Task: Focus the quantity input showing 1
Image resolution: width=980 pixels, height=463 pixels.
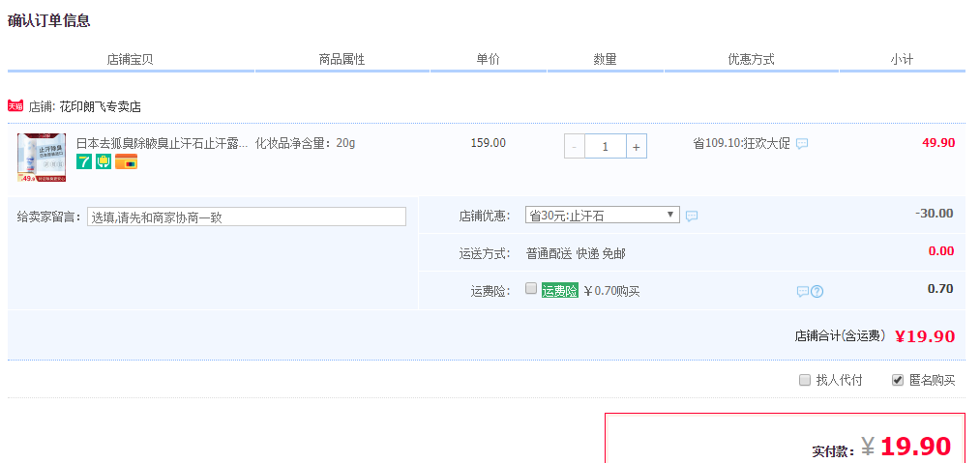Action: [605, 147]
